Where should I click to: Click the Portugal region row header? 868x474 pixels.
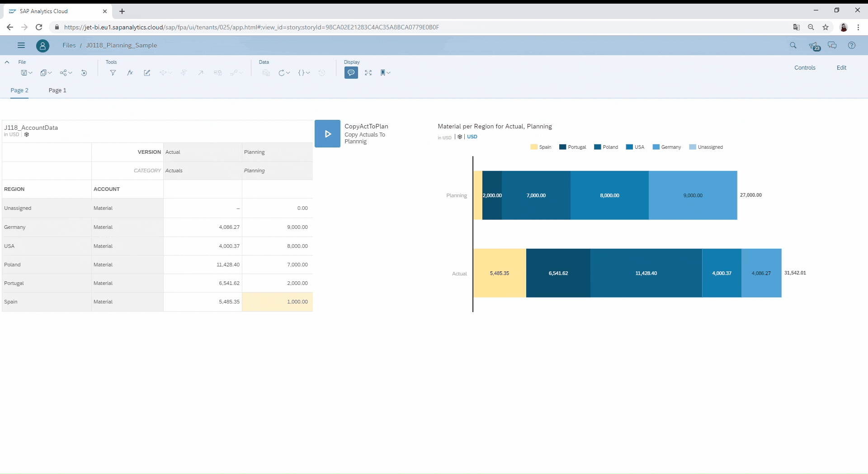(47, 283)
